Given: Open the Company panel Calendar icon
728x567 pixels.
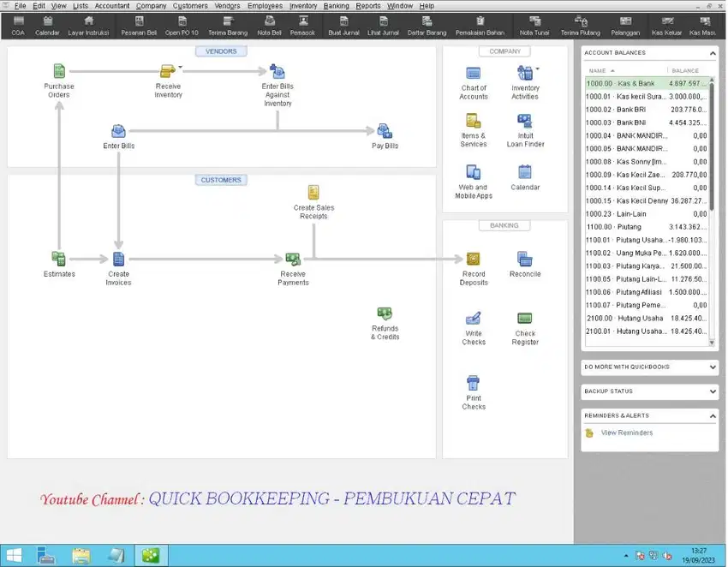Looking at the screenshot, I should (x=525, y=172).
